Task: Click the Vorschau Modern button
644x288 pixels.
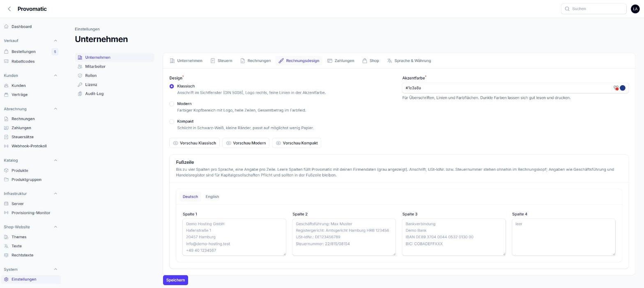Action: (x=246, y=143)
